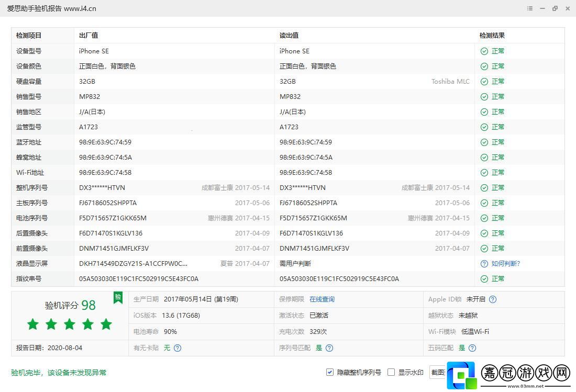Click the fifth green rating star
Image resolution: width=576 pixels, height=392 pixels.
106,324
